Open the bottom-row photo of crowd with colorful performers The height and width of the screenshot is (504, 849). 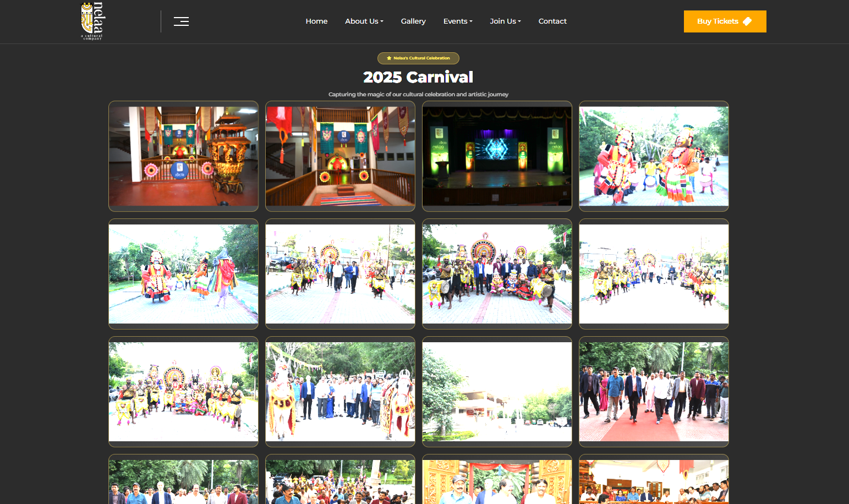pos(340,479)
